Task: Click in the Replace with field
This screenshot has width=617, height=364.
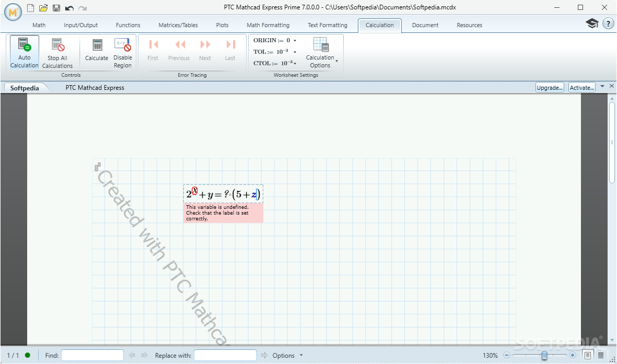Action: (225, 355)
